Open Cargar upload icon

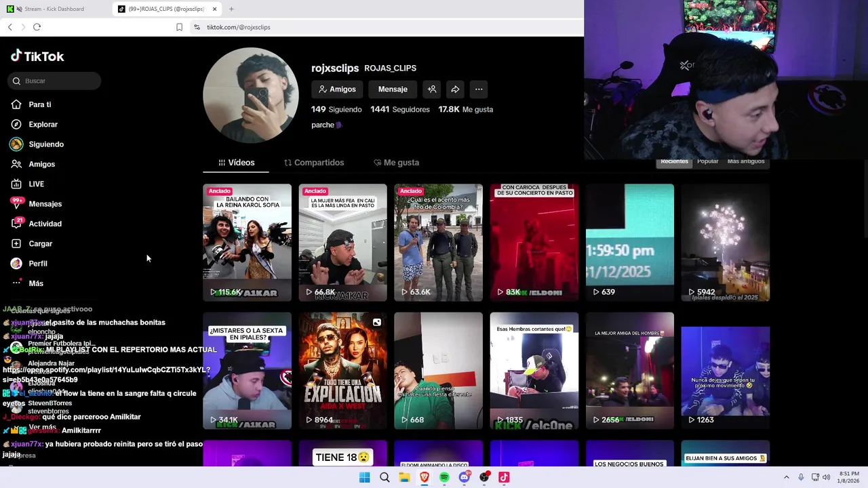[16, 243]
